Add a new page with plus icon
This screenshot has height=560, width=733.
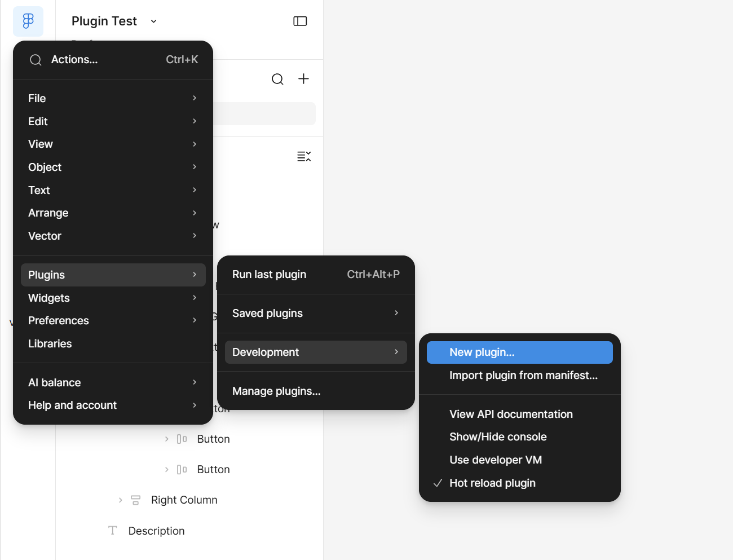tap(303, 79)
